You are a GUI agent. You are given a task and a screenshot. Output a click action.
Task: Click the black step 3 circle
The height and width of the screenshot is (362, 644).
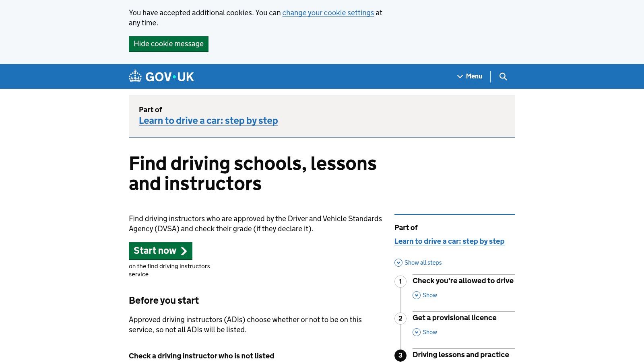(x=400, y=355)
